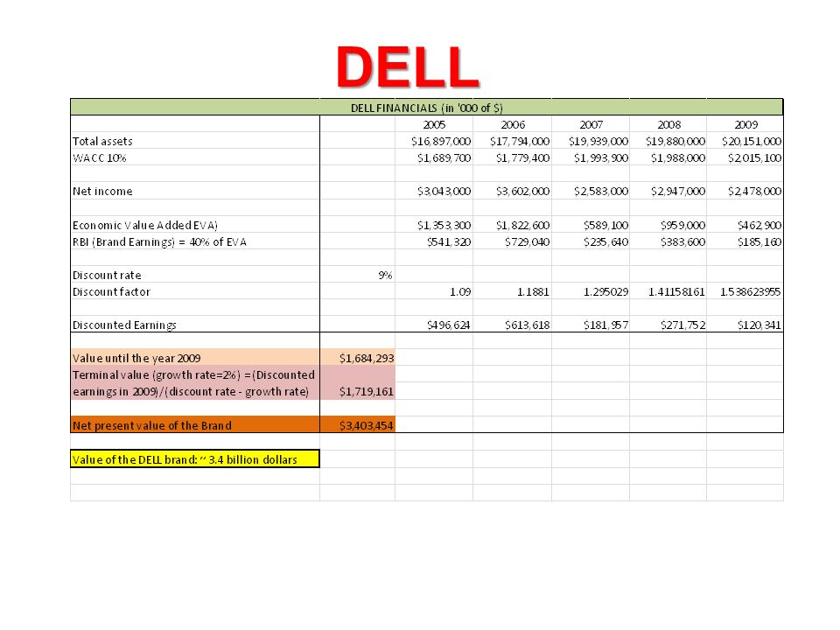Click the Value until the year 2009 label
The image size is (840, 630).
[x=136, y=358]
